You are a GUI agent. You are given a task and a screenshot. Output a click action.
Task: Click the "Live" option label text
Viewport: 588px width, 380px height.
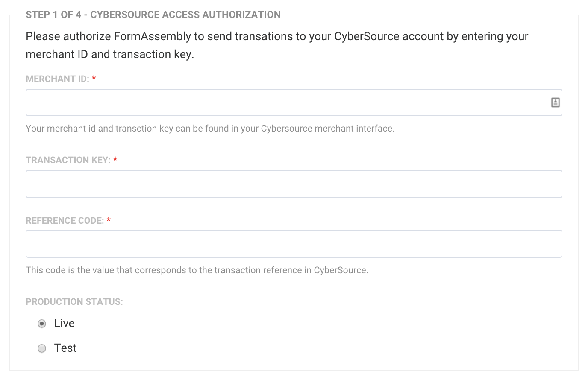point(65,323)
